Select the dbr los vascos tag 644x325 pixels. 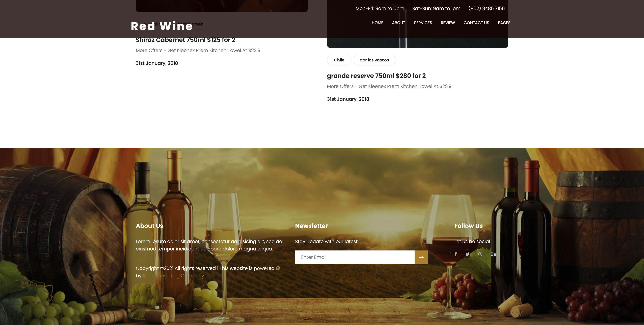pos(374,60)
